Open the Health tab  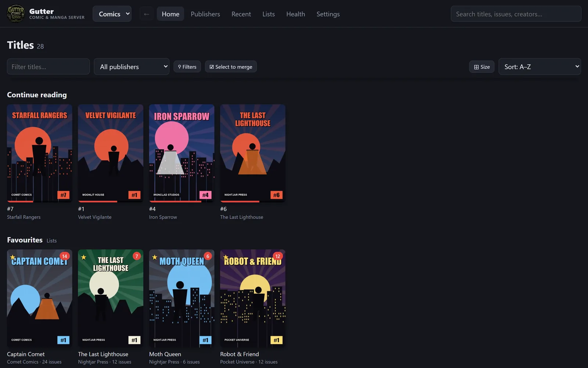pyautogui.click(x=295, y=14)
